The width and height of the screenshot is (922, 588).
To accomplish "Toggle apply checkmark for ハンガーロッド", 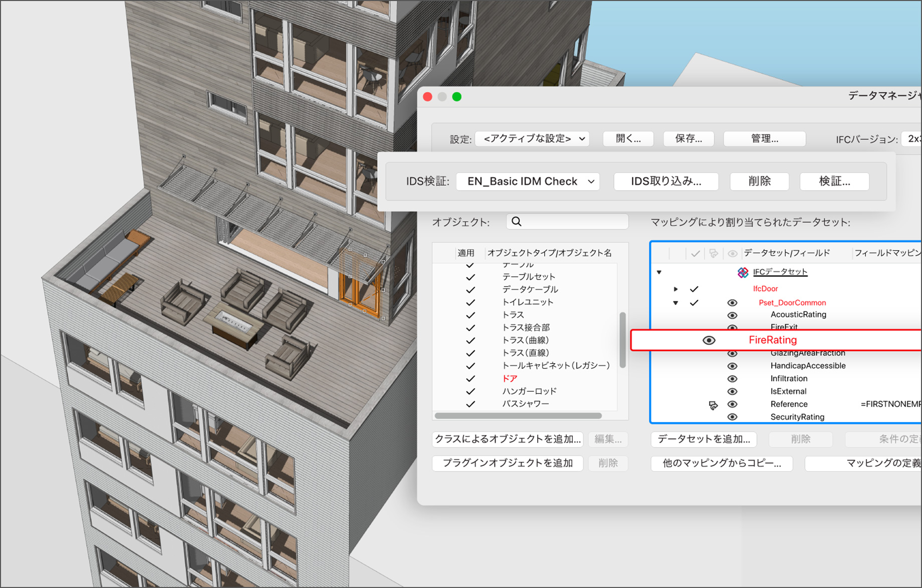I will click(x=470, y=392).
